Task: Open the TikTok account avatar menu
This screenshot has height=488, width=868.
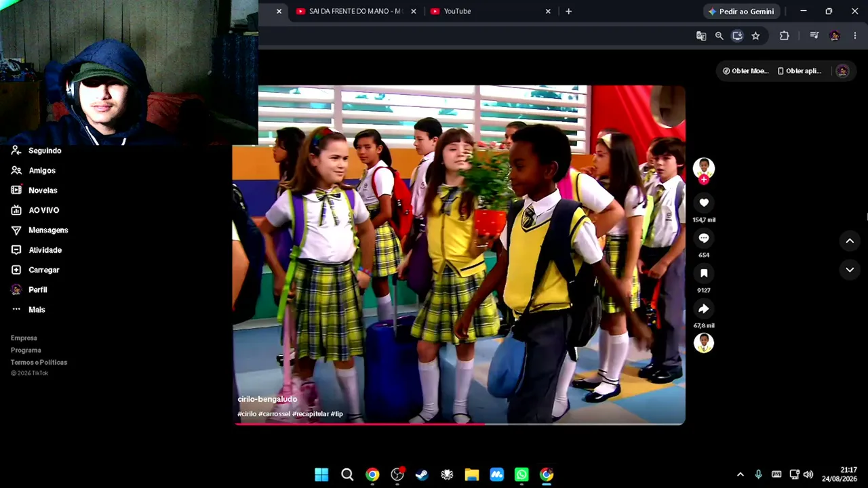Action: click(x=842, y=70)
